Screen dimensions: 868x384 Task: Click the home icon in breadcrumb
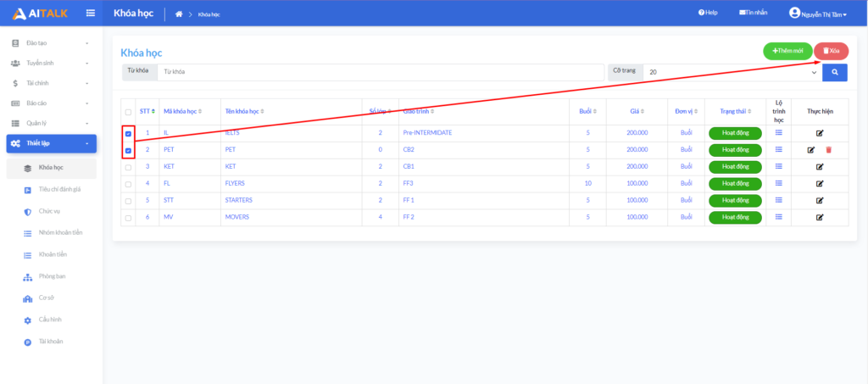[x=179, y=14]
